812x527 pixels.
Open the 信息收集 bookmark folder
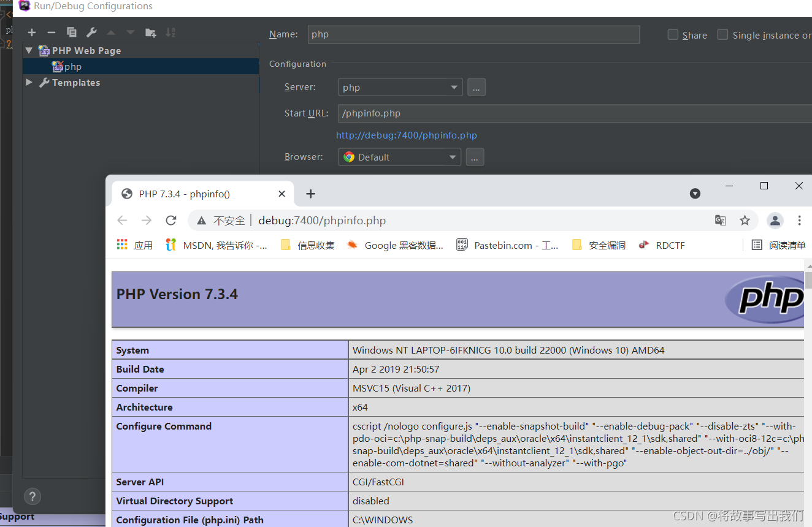click(307, 245)
